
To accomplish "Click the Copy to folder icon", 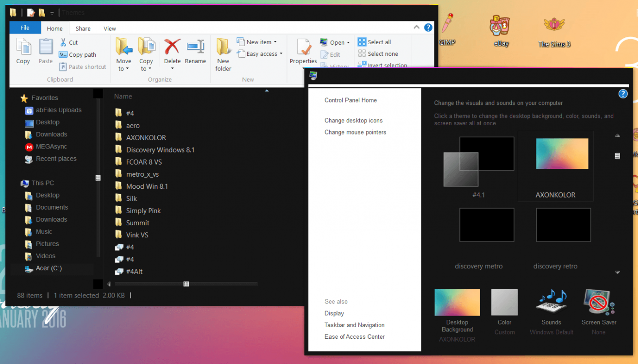I will (146, 47).
